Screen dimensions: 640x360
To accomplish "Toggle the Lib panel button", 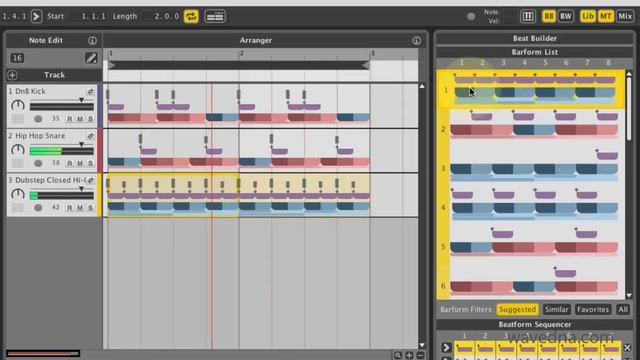I will (588, 16).
